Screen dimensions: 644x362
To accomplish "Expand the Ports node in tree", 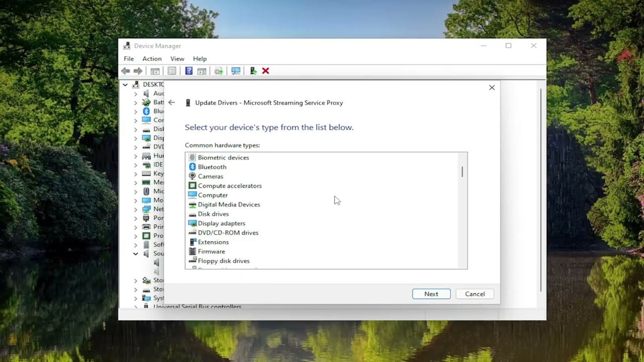I will click(x=135, y=218).
